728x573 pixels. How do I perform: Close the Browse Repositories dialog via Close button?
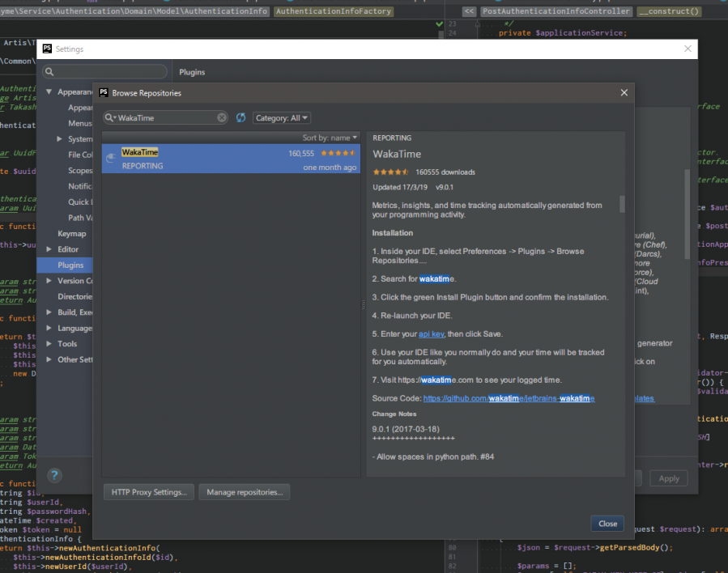point(607,524)
